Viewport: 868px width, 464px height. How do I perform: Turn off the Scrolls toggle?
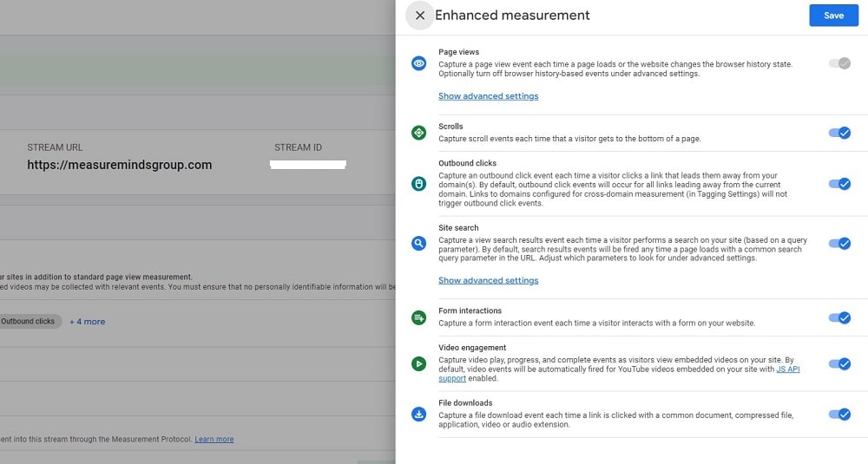(x=839, y=133)
